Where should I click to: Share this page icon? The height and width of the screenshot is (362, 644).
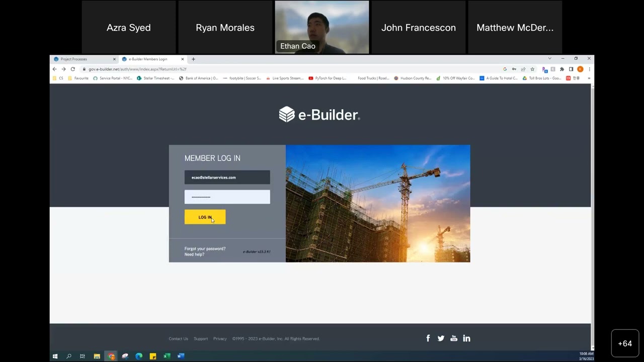point(523,69)
